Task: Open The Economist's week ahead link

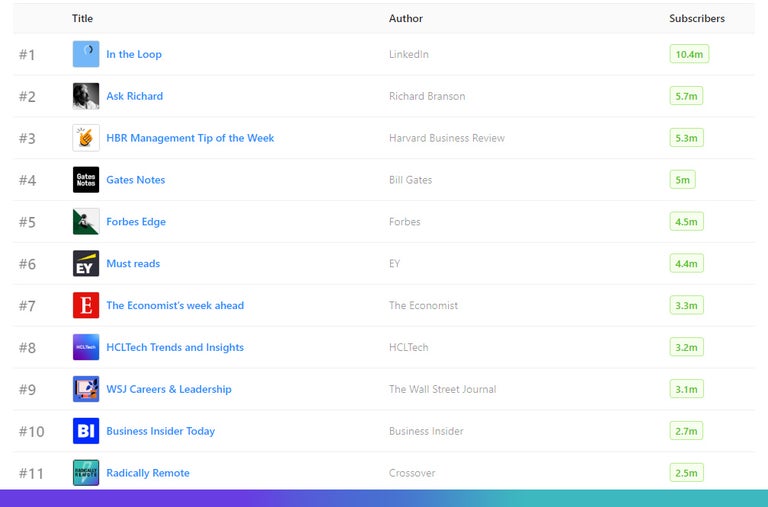Action: click(175, 306)
